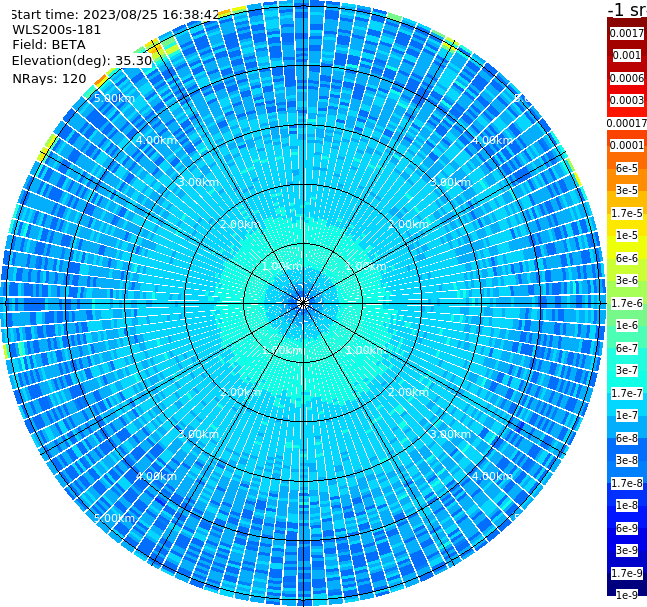Viewport: 647px width, 607px height.
Task: Click the Field: BETA text
Action: 49,45
